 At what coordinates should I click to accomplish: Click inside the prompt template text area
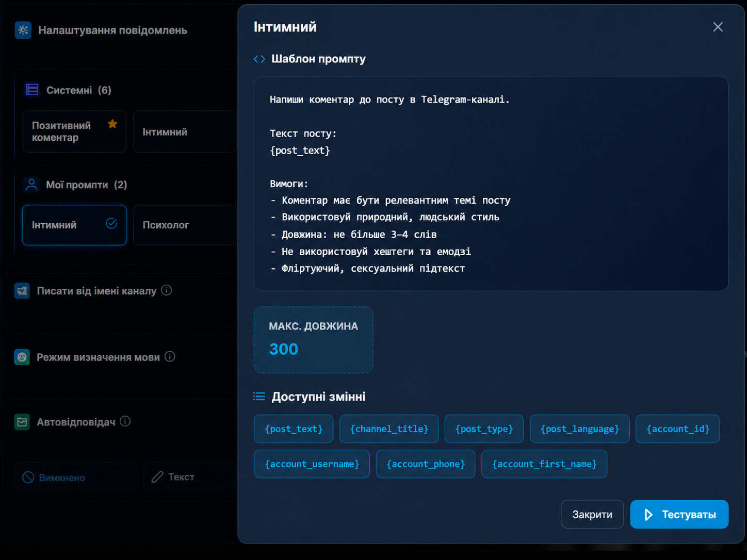click(491, 184)
